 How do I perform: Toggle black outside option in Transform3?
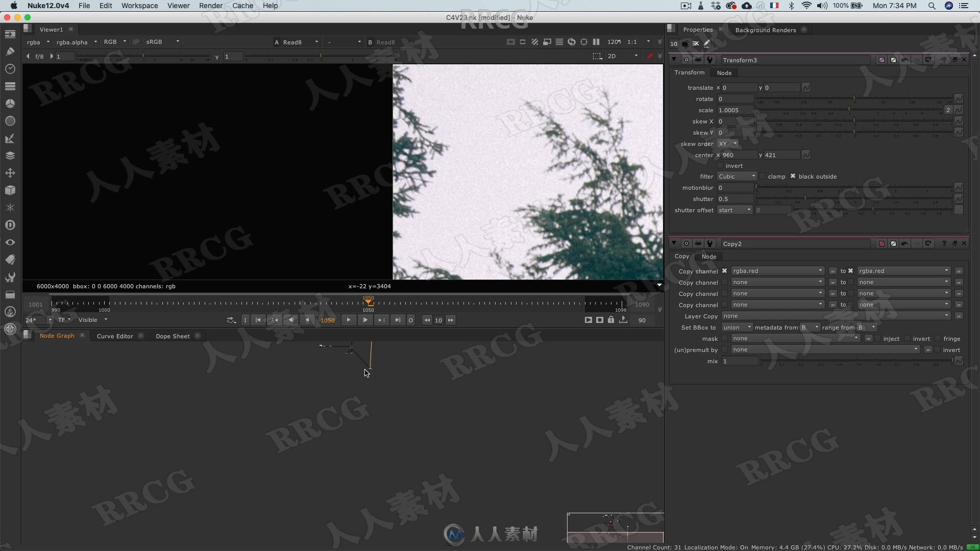[x=793, y=176]
